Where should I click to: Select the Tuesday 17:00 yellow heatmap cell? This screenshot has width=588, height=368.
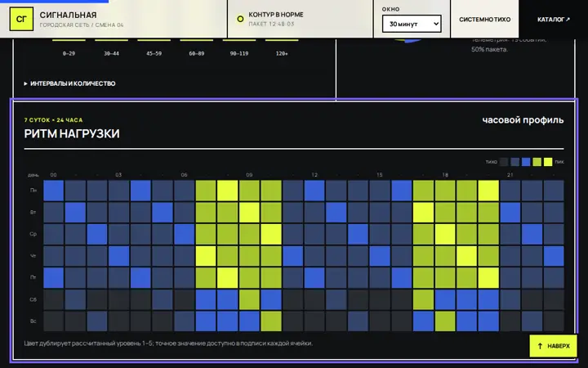[x=423, y=212]
